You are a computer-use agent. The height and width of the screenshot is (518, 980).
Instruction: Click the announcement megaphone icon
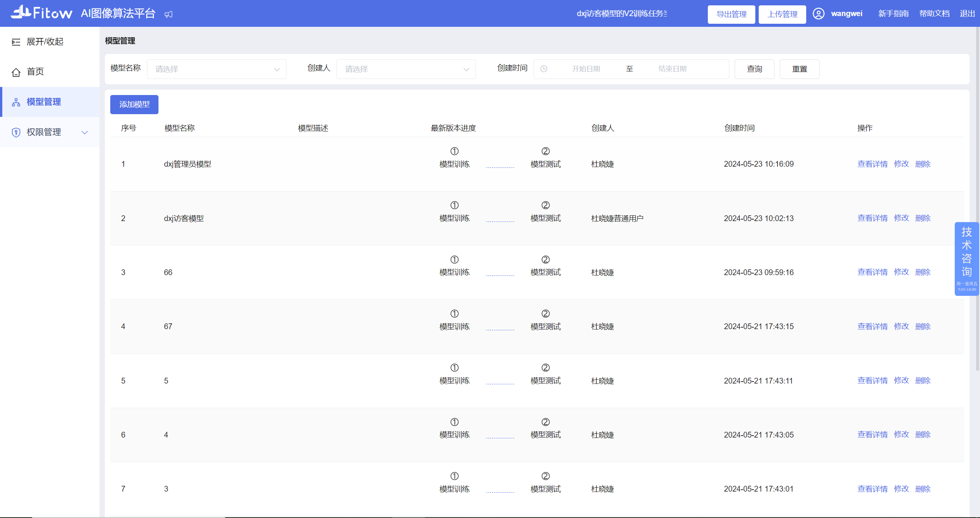pos(168,15)
